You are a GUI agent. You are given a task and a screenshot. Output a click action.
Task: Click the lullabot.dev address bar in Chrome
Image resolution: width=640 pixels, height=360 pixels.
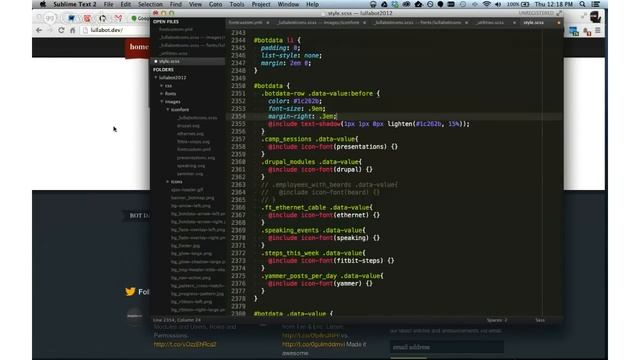pyautogui.click(x=116, y=30)
